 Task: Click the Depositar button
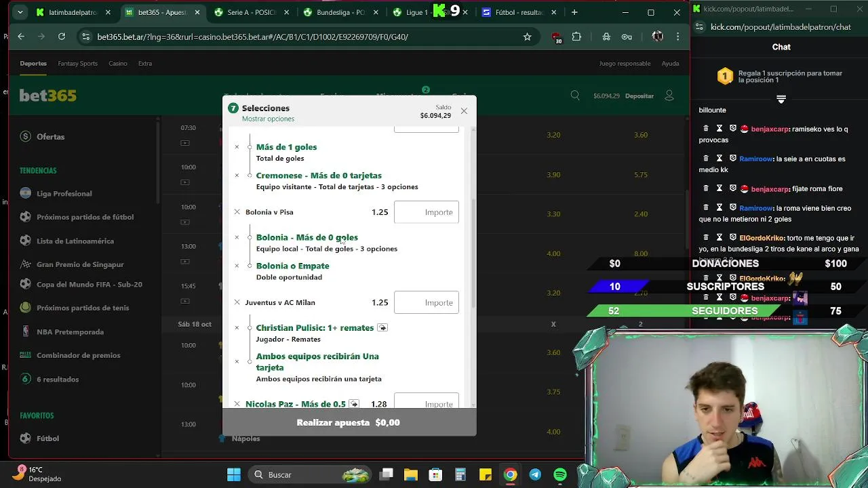click(639, 96)
